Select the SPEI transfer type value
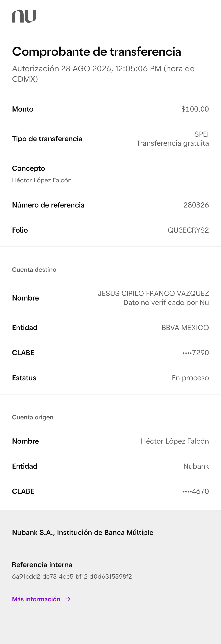The image size is (221, 644). click(202, 134)
